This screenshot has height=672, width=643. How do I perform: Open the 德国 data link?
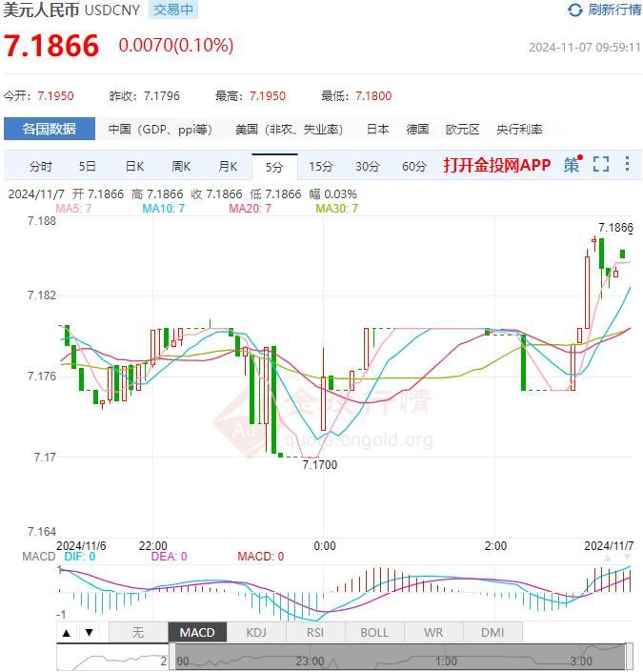(x=417, y=130)
